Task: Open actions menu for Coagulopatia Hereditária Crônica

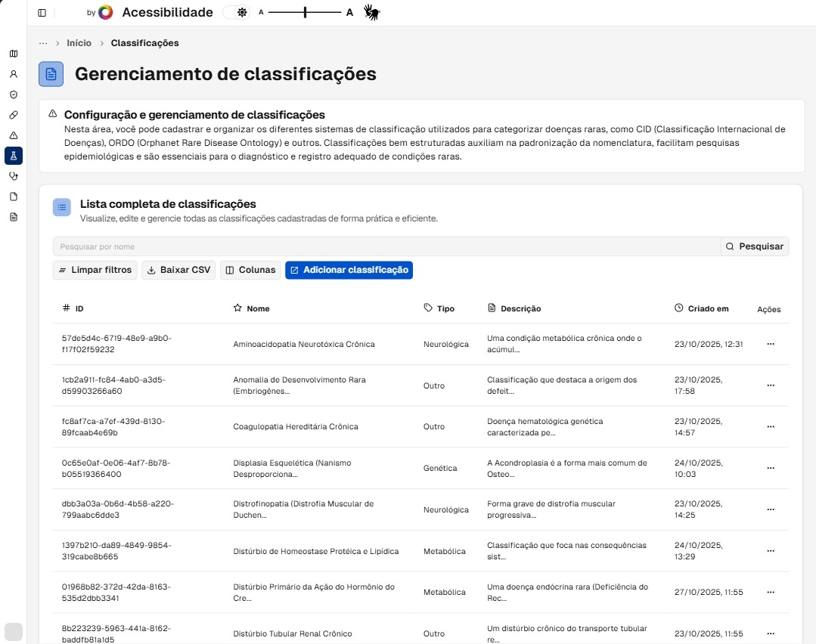Action: point(770,426)
